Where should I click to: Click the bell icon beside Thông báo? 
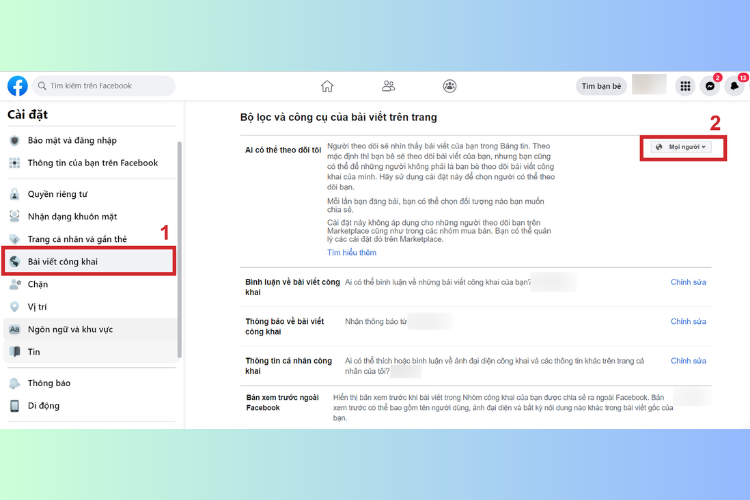(x=15, y=383)
